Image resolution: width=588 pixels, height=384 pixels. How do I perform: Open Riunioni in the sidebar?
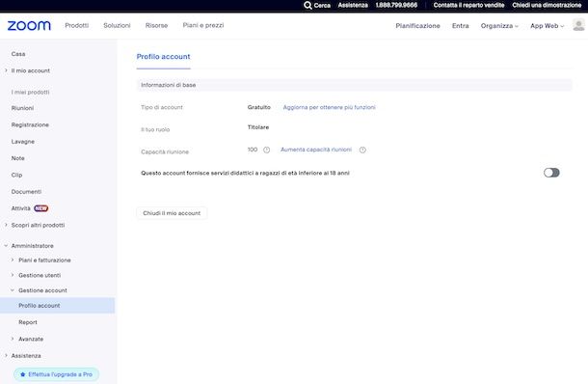pyautogui.click(x=22, y=108)
